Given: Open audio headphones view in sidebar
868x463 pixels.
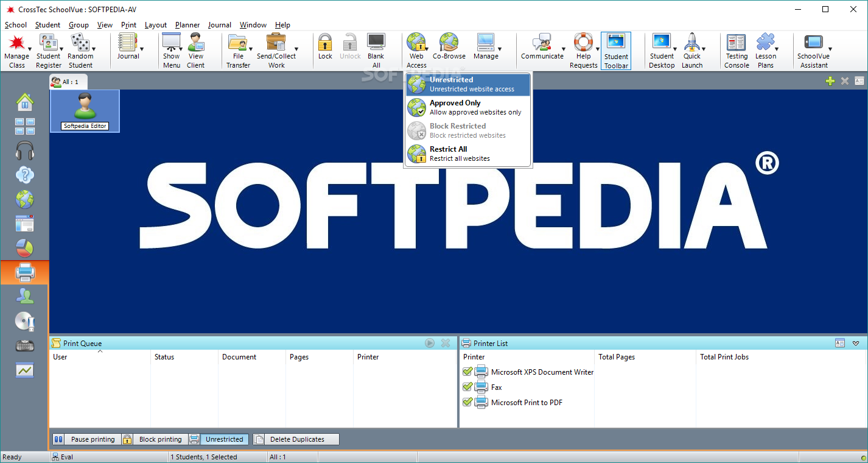Looking at the screenshot, I should [x=25, y=150].
